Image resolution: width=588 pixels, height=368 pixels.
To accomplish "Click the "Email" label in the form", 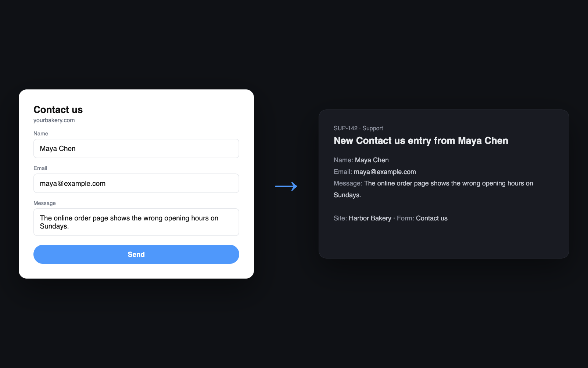I will [x=40, y=168].
